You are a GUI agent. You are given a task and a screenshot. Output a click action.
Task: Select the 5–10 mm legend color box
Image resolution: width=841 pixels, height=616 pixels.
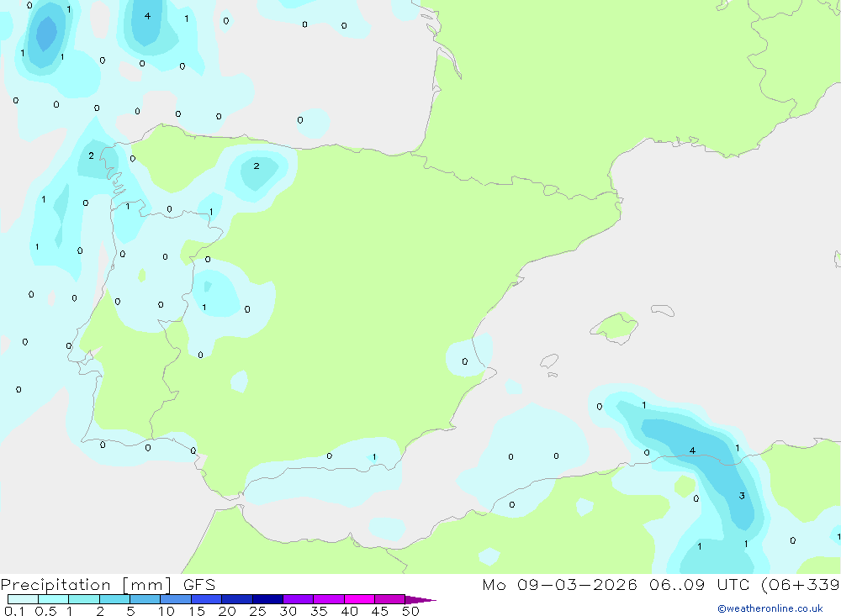pos(145,599)
